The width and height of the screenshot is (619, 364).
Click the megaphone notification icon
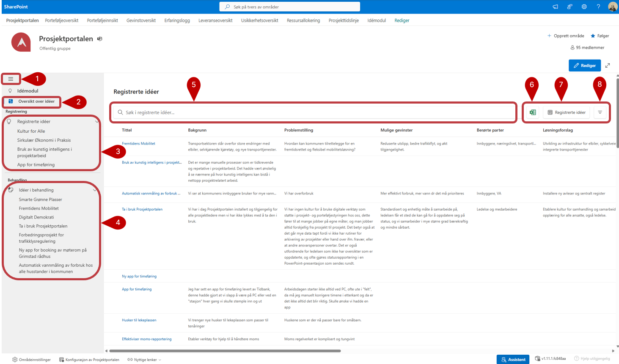point(555,7)
